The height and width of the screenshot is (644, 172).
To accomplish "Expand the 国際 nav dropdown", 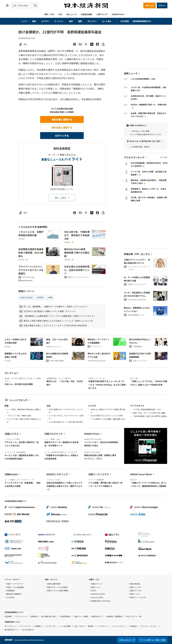I will [x=81, y=21].
